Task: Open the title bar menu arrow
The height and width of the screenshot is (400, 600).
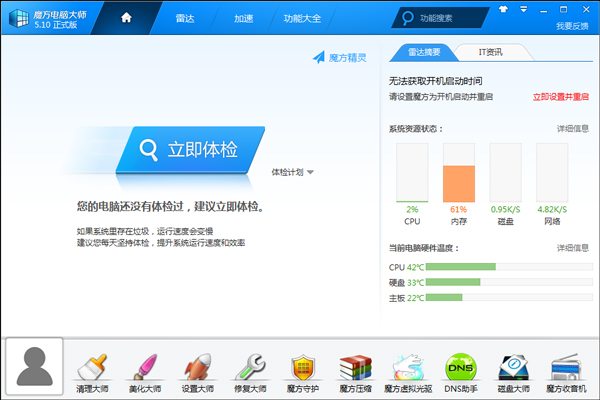Action: [523, 9]
